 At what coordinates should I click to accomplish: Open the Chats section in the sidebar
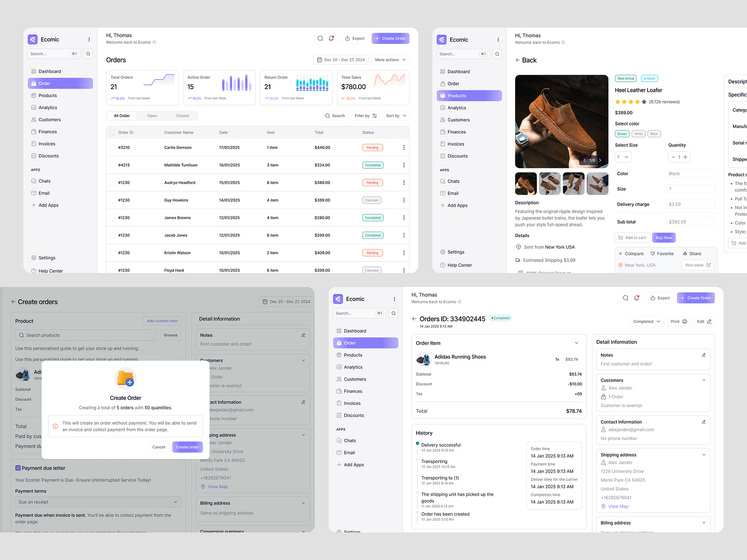pyautogui.click(x=42, y=181)
